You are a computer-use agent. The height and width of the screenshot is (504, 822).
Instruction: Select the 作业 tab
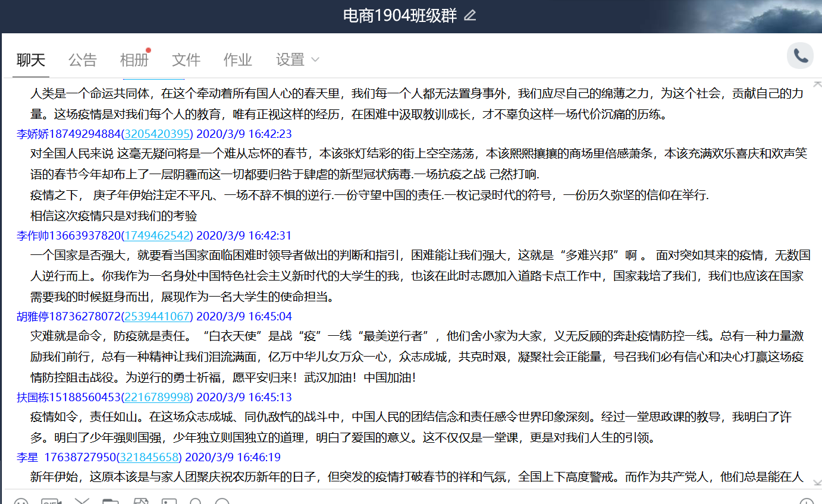click(237, 59)
